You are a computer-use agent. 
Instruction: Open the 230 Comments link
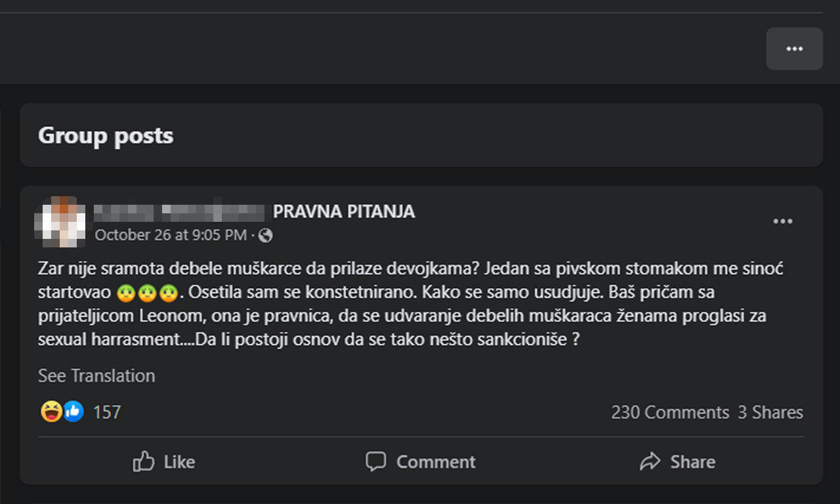pos(669,412)
